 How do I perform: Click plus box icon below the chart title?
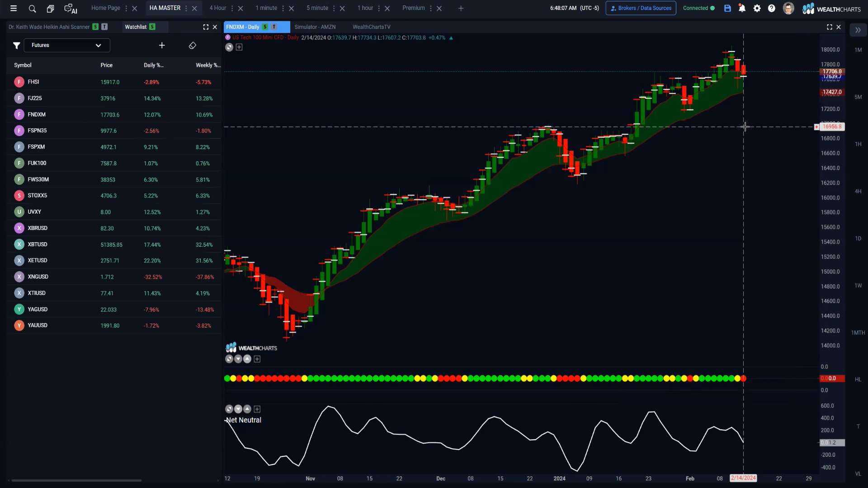(239, 47)
